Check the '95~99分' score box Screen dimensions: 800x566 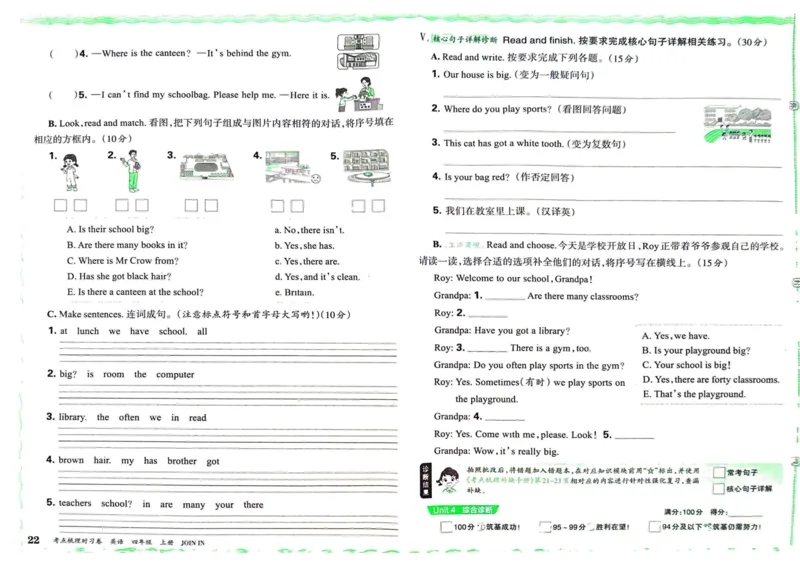pos(545,527)
